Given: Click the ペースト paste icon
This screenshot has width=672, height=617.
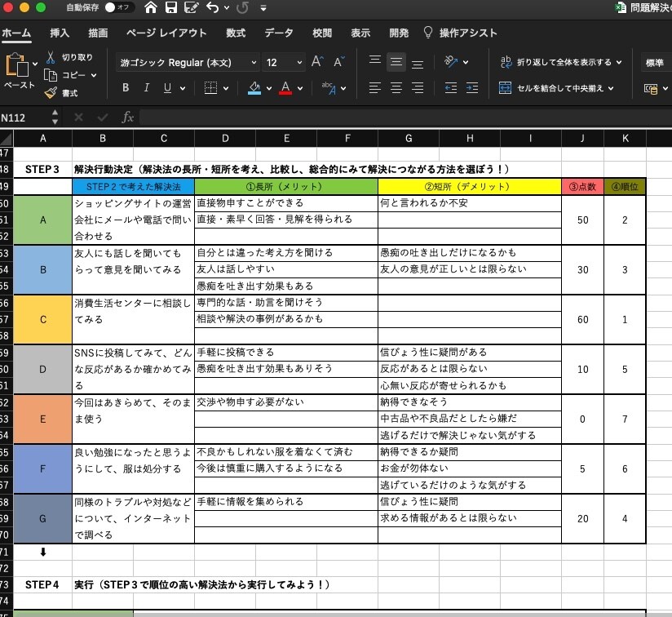Looking at the screenshot, I should click(x=17, y=67).
